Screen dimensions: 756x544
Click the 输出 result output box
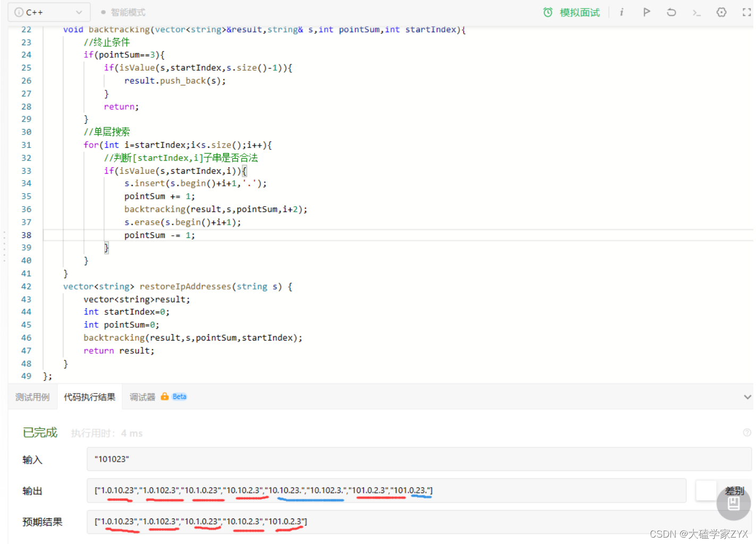coord(386,490)
